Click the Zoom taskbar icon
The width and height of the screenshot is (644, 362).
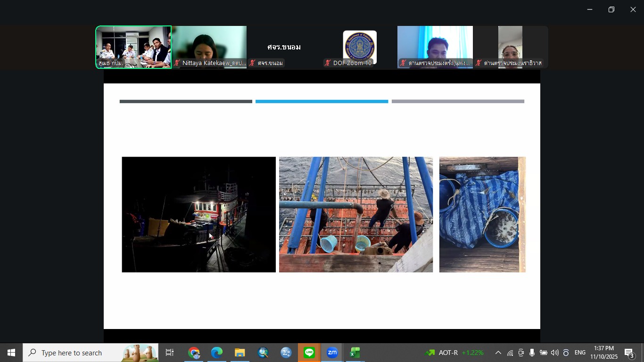click(332, 353)
